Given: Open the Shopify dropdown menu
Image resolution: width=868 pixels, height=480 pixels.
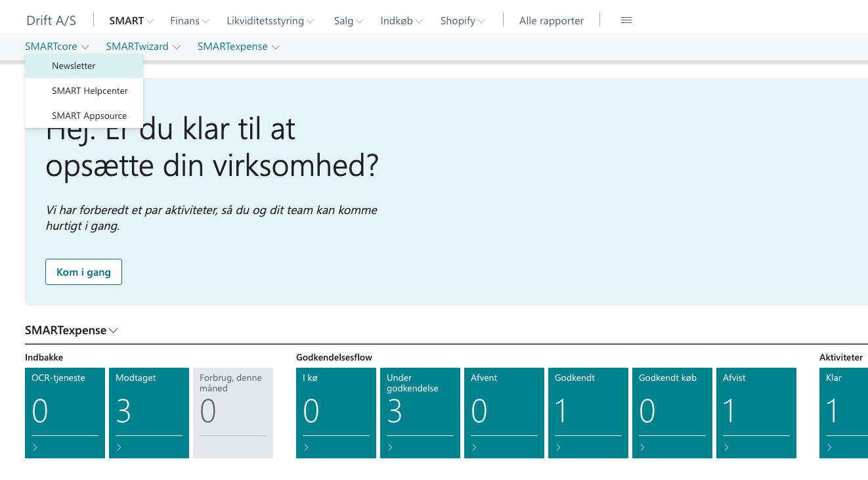Looking at the screenshot, I should [462, 21].
